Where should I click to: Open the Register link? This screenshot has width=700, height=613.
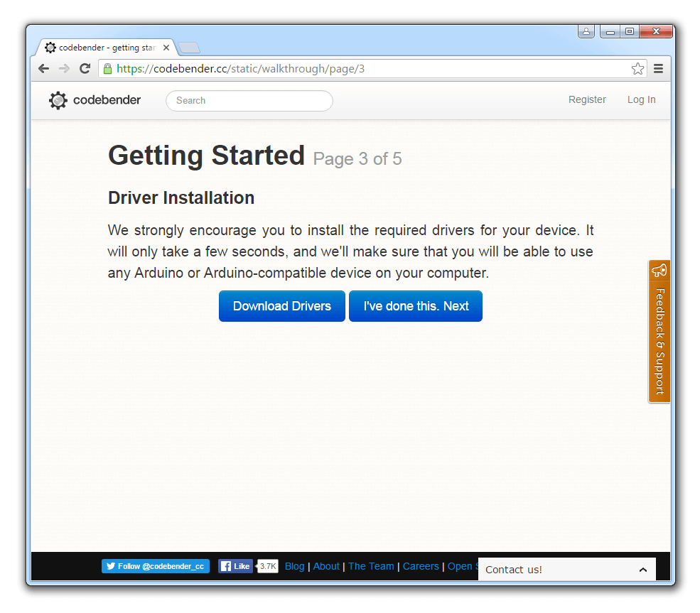587,100
